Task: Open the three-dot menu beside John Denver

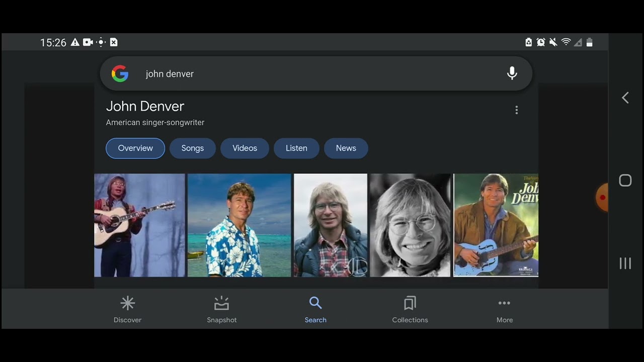Action: 516,110
